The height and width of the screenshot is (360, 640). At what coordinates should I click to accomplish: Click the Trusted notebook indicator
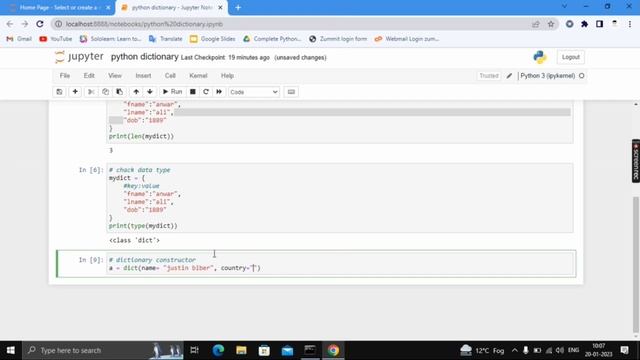(x=489, y=76)
